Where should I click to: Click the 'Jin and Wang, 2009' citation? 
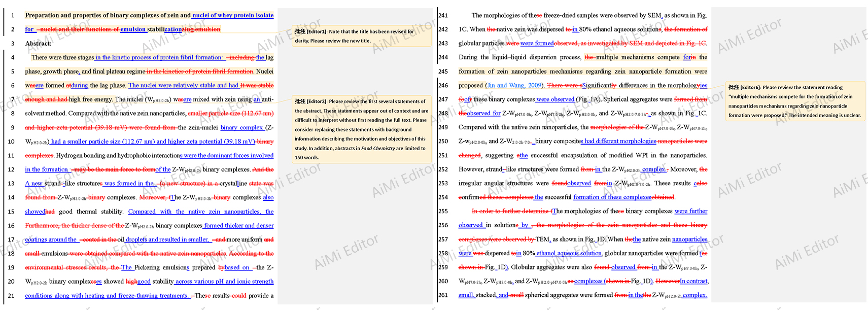515,85
